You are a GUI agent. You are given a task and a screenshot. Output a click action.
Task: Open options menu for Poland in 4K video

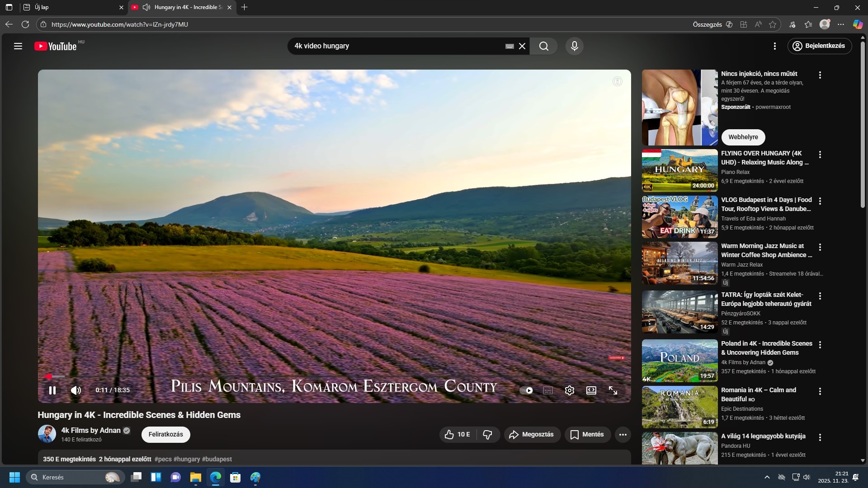pos(820,345)
